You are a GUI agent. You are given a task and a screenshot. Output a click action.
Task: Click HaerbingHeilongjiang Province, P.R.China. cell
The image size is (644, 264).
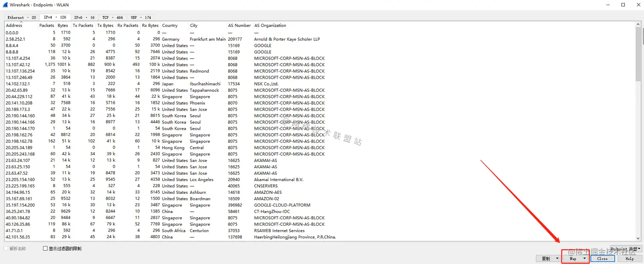(295, 237)
